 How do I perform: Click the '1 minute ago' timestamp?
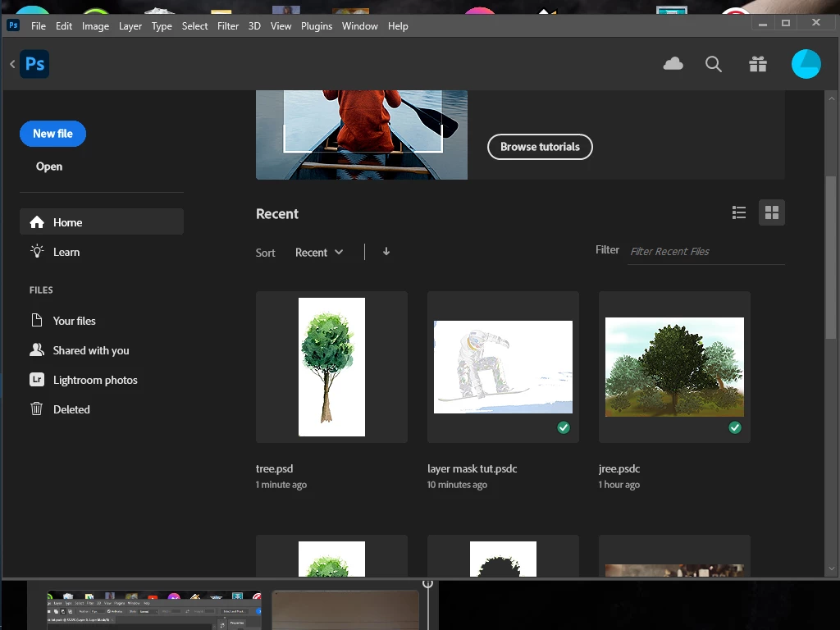281,485
